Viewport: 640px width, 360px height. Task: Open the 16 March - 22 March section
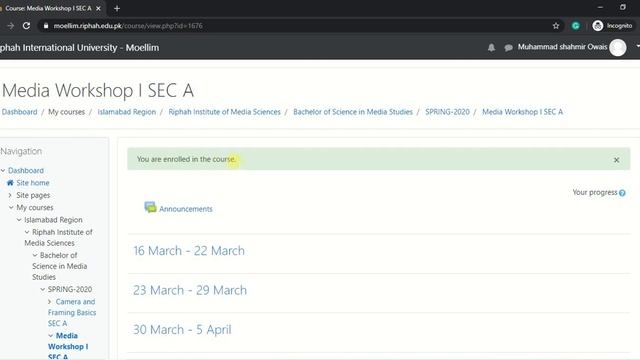pyautogui.click(x=189, y=251)
